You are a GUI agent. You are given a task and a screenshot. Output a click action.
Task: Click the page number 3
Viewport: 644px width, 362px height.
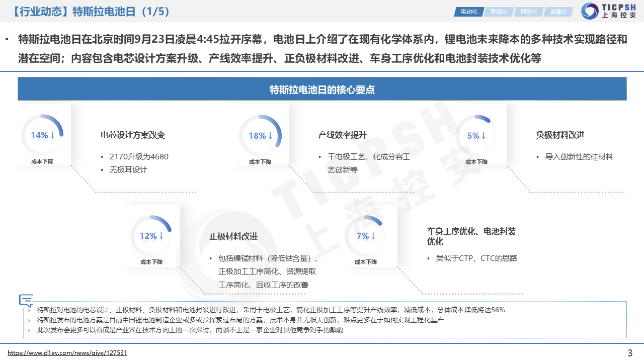pos(630,353)
